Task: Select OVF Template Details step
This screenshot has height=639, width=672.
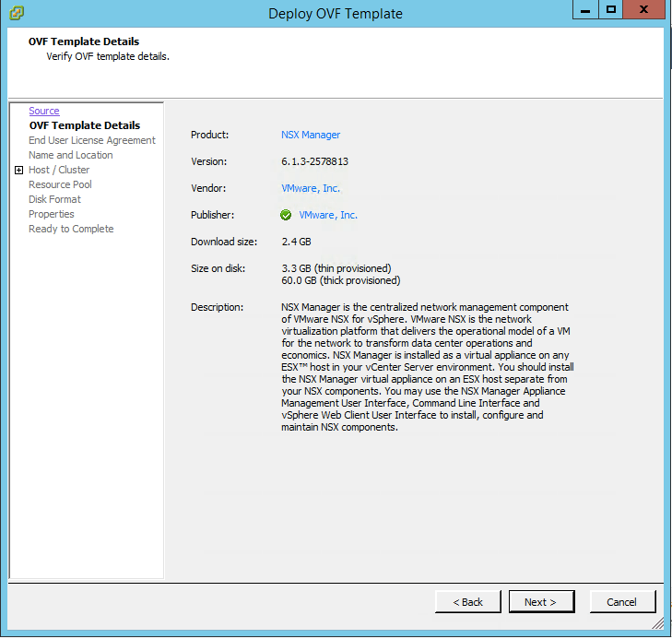Action: click(x=84, y=125)
